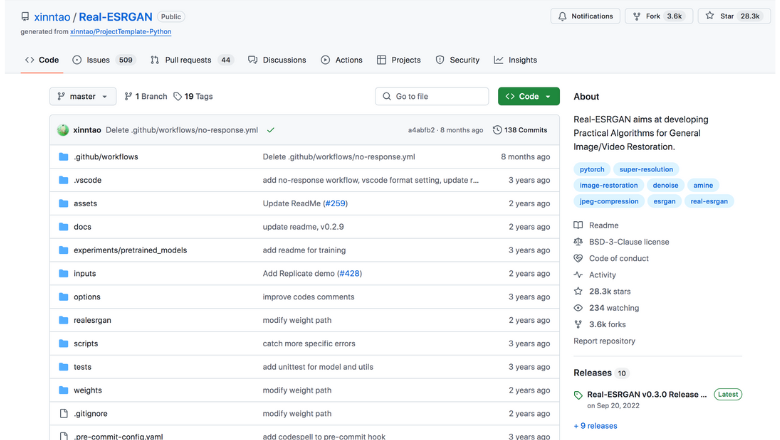Click the tag icon beside 19 Tags
This screenshot has height=440, width=780.
[177, 97]
